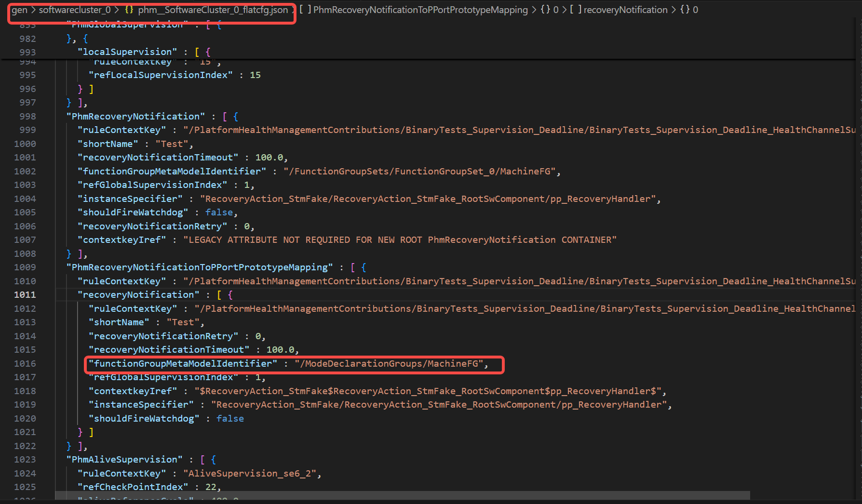Place cursor in the /ModeDeclarationGroups/MachineFG value
The image size is (862, 504).
tap(391, 364)
